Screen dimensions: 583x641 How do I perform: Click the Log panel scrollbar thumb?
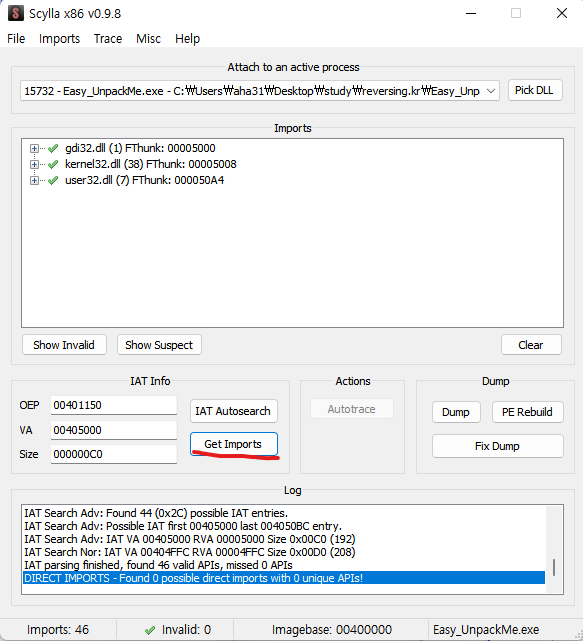point(554,567)
